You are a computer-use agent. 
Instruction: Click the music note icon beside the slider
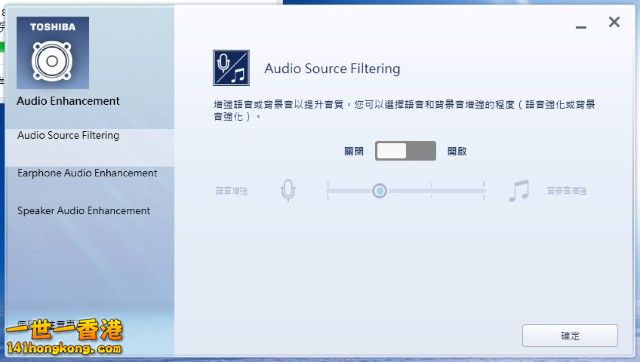tap(519, 191)
